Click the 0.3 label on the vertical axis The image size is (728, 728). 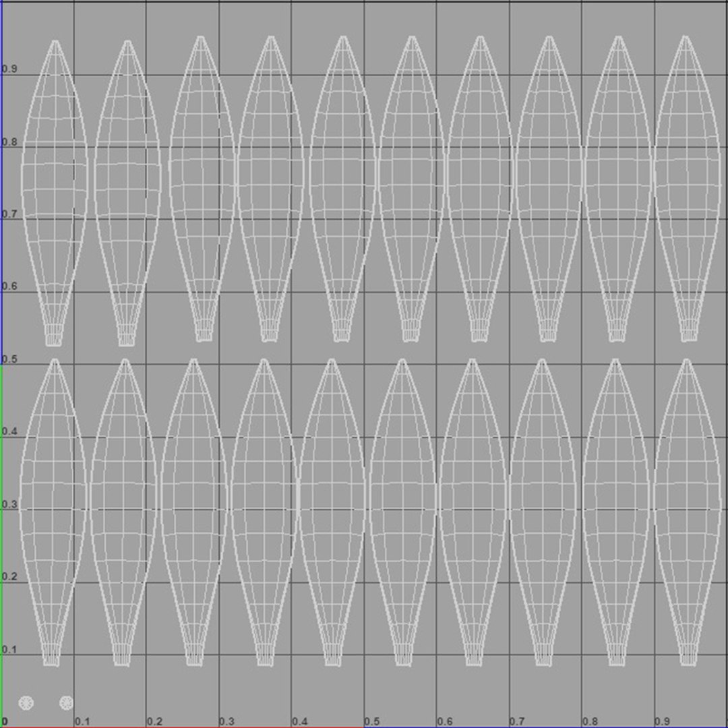(x=9, y=504)
